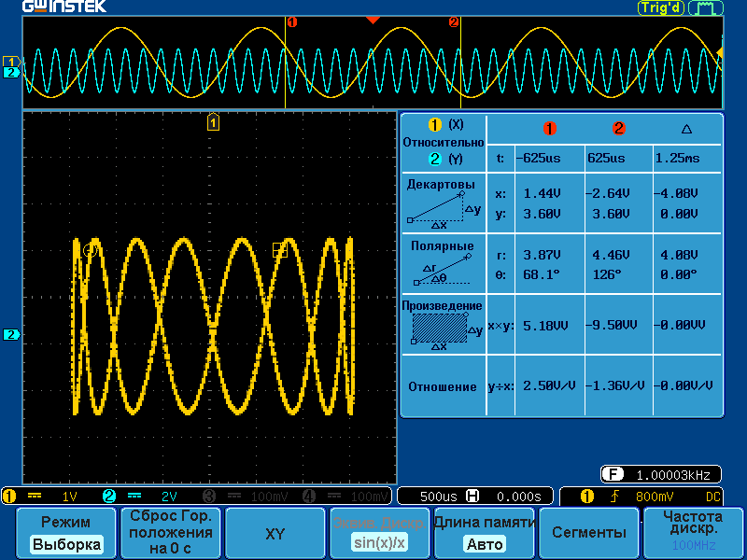
Task: Click the cyan channel 2 marker left of XY plot
Action: pos(12,334)
